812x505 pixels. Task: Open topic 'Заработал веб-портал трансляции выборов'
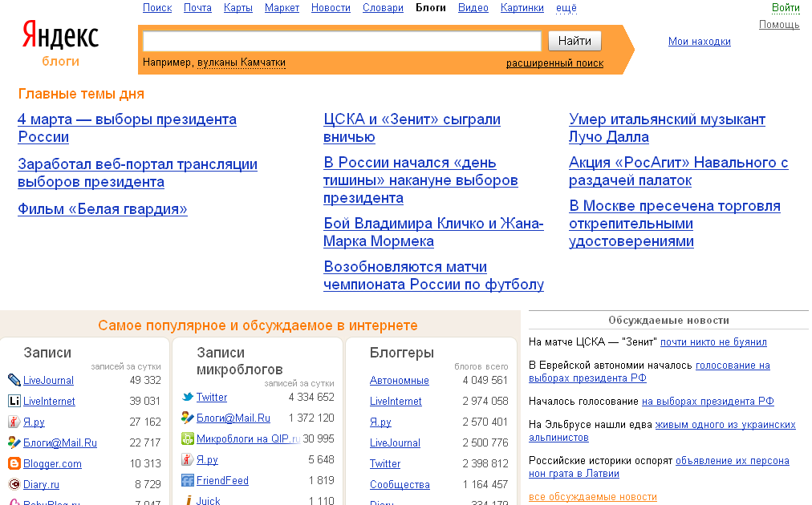coord(137,173)
